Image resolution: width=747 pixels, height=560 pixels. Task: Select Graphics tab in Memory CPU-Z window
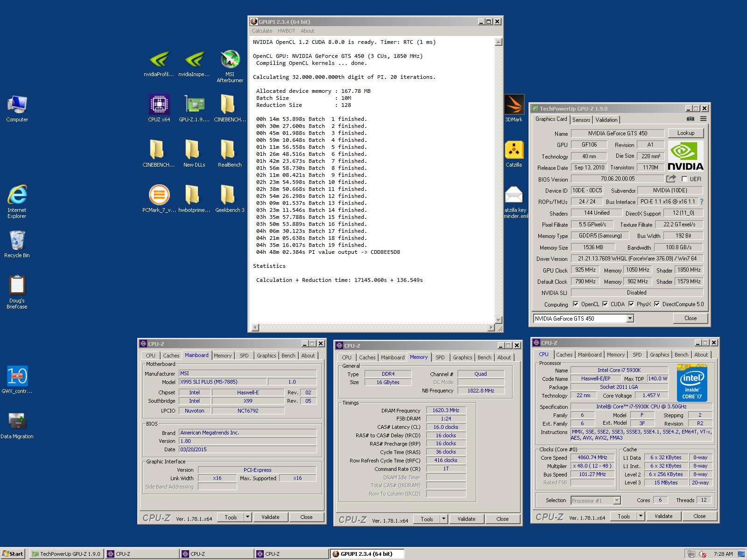[462, 357]
